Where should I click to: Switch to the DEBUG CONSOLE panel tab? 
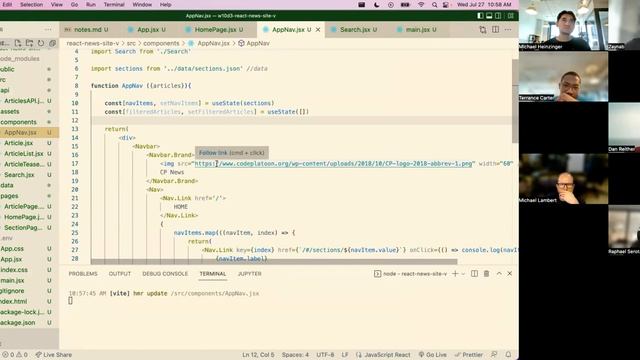(165, 273)
